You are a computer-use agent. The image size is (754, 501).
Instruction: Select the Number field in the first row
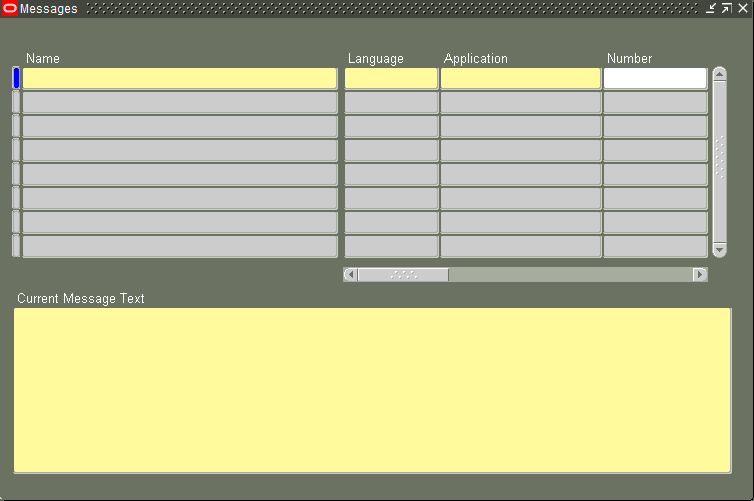[x=655, y=78]
